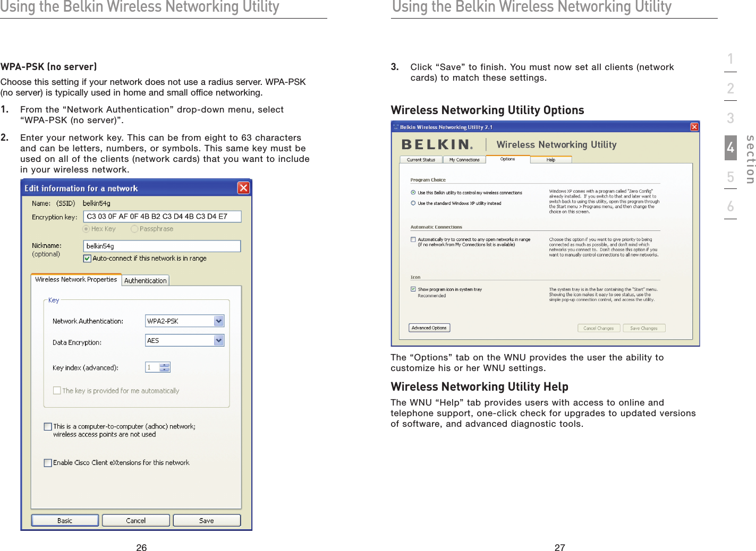Screen dimensions: 756x551
Task: Click the Key index stepper arrows
Action: [165, 367]
